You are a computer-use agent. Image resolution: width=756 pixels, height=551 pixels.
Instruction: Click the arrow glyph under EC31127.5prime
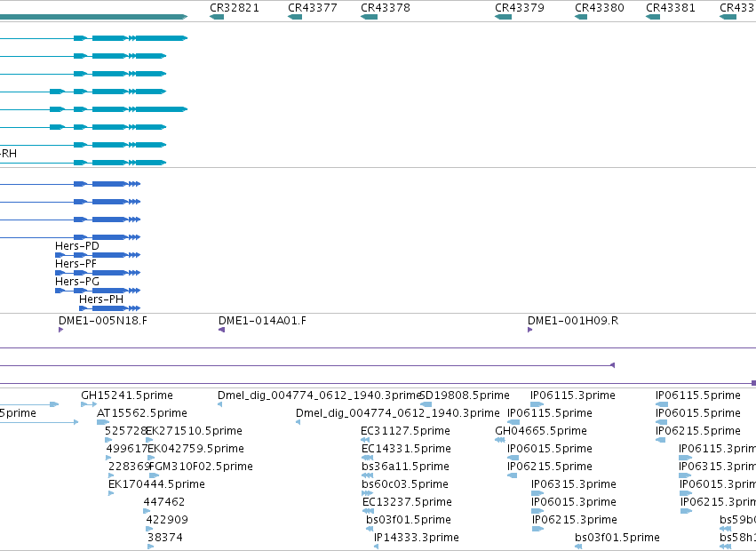pos(365,440)
